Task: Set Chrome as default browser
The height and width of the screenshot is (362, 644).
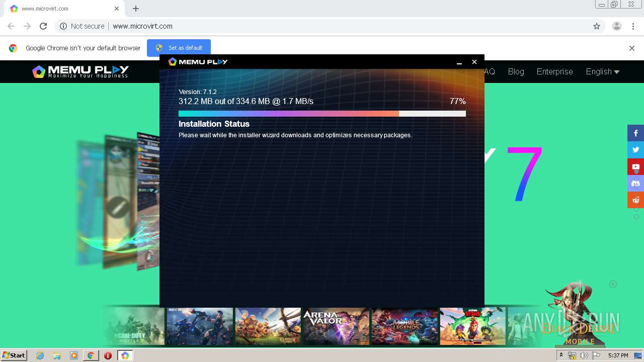Action: click(179, 48)
